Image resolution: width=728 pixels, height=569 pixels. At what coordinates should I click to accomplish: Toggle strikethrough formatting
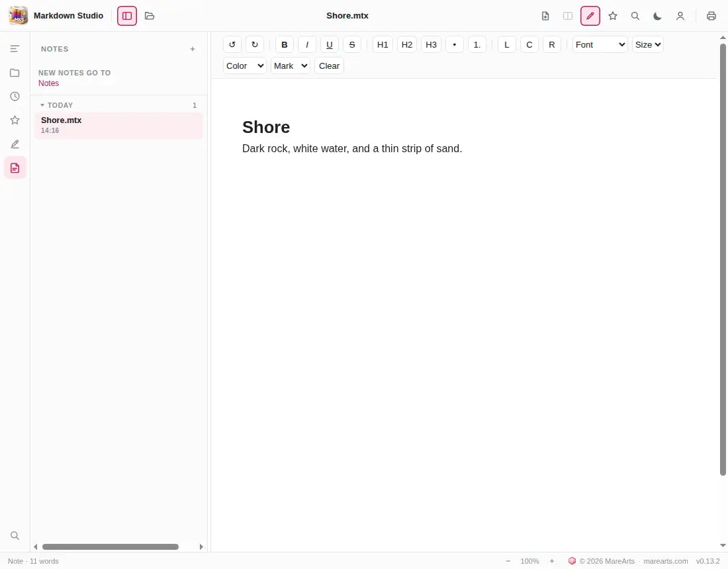[x=352, y=44]
